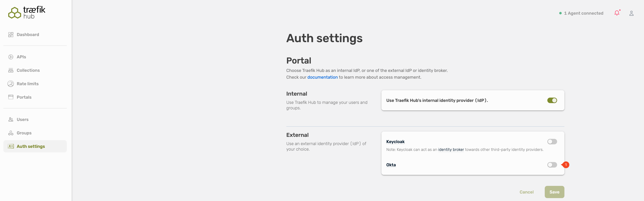Open notifications bell icon

[617, 13]
